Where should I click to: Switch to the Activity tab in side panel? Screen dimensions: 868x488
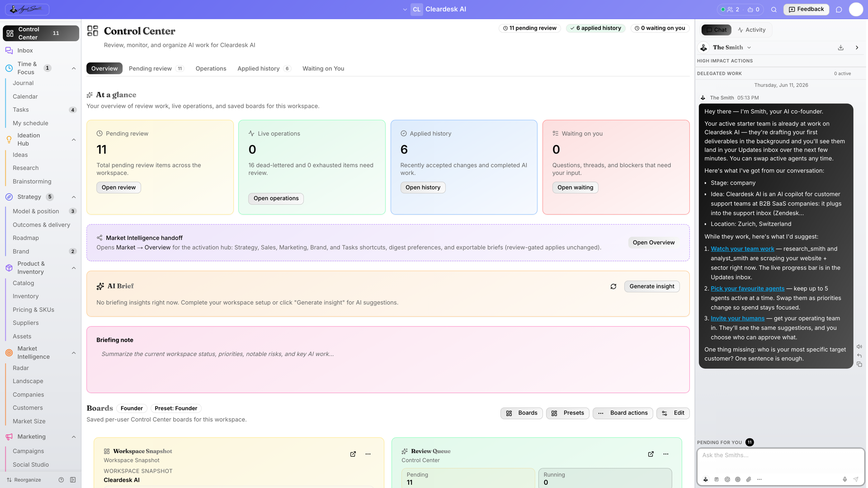752,30
